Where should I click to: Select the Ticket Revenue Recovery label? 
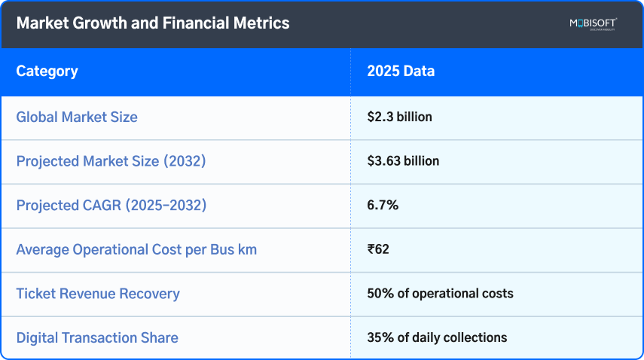tap(98, 293)
